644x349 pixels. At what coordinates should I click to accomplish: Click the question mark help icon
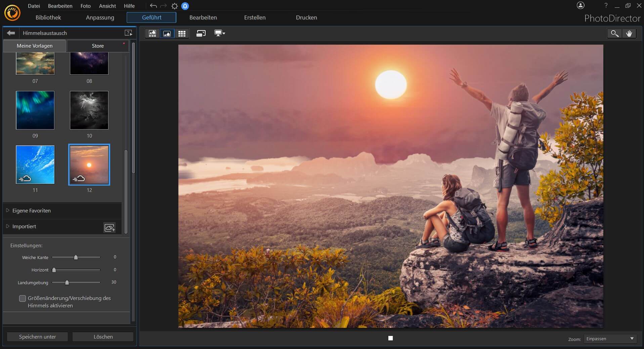pyautogui.click(x=606, y=5)
